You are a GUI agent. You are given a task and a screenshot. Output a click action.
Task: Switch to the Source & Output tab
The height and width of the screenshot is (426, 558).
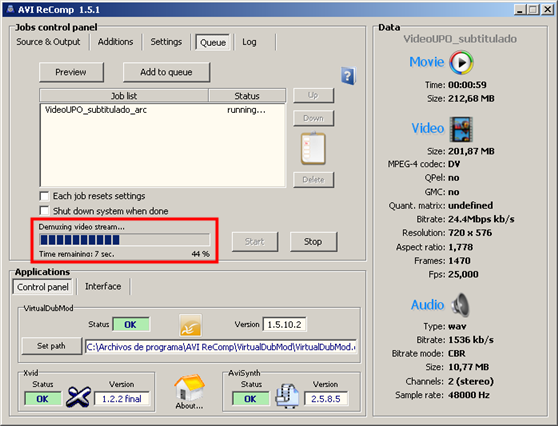tap(48, 42)
